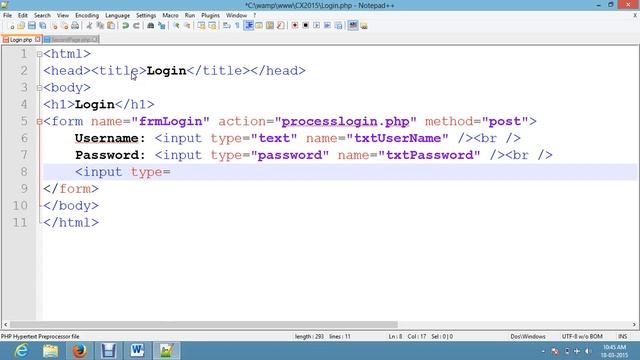The height and width of the screenshot is (360, 640).
Task: Open the Plugins menu
Action: [210, 15]
